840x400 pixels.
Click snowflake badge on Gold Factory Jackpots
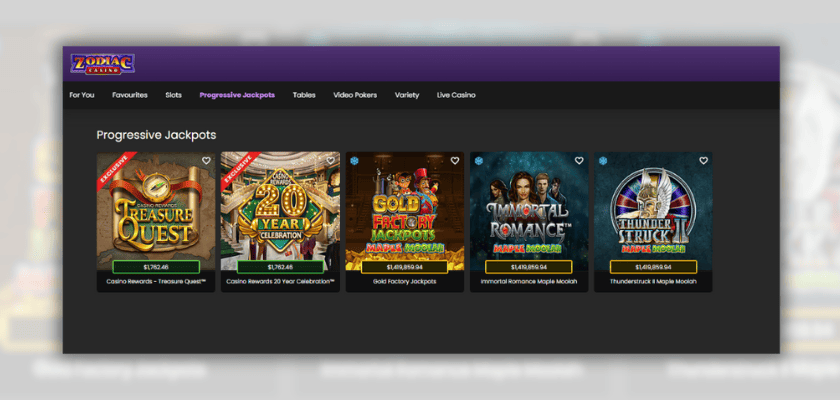[354, 161]
